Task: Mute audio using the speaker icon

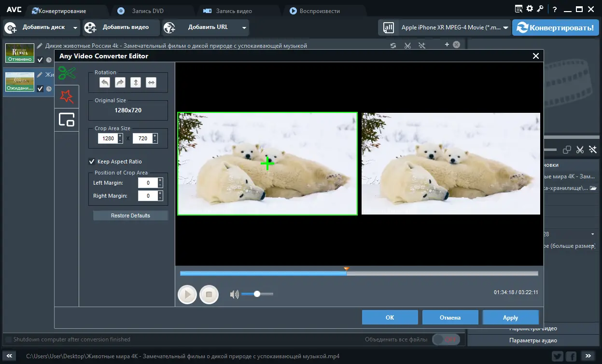Action: click(x=235, y=294)
